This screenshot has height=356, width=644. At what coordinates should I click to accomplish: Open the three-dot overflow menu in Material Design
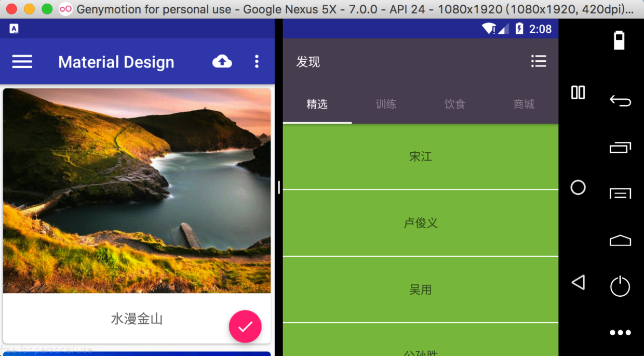coord(257,61)
